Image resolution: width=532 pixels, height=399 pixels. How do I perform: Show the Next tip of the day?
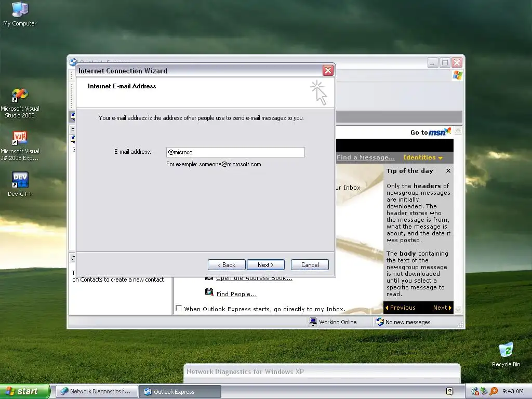click(442, 308)
